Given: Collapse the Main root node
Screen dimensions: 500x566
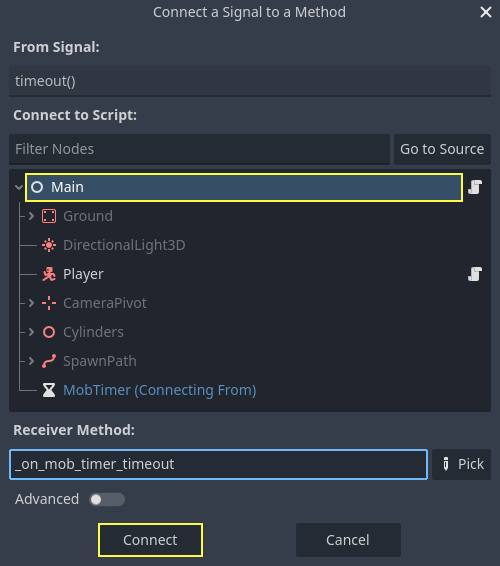Looking at the screenshot, I should 19,187.
